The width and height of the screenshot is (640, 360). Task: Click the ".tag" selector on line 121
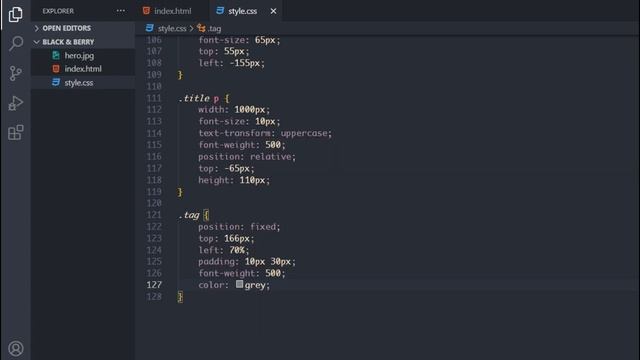pos(189,215)
